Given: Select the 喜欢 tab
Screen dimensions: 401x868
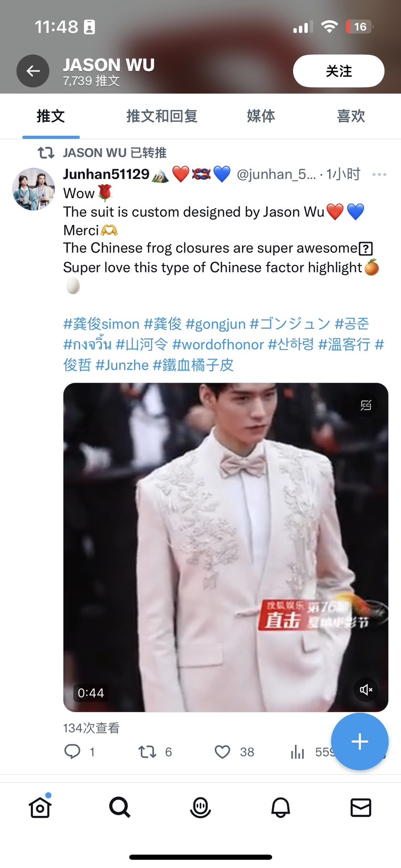Looking at the screenshot, I should (x=351, y=116).
